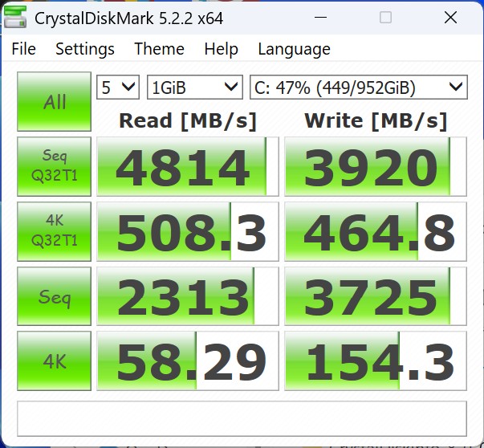484x448 pixels.
Task: Open the C: drive selection dropdown
Action: (358, 87)
